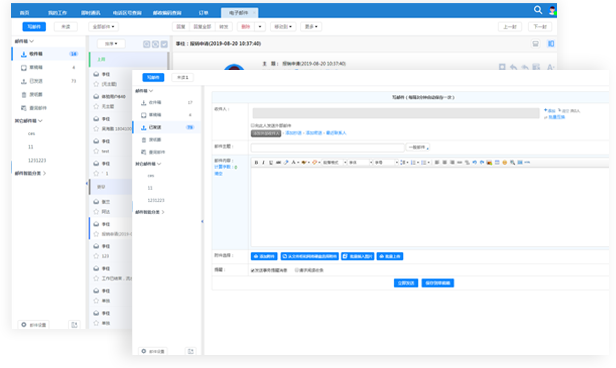Click user avatar icon in top-right corner
This screenshot has width=616, height=368.
552,10
